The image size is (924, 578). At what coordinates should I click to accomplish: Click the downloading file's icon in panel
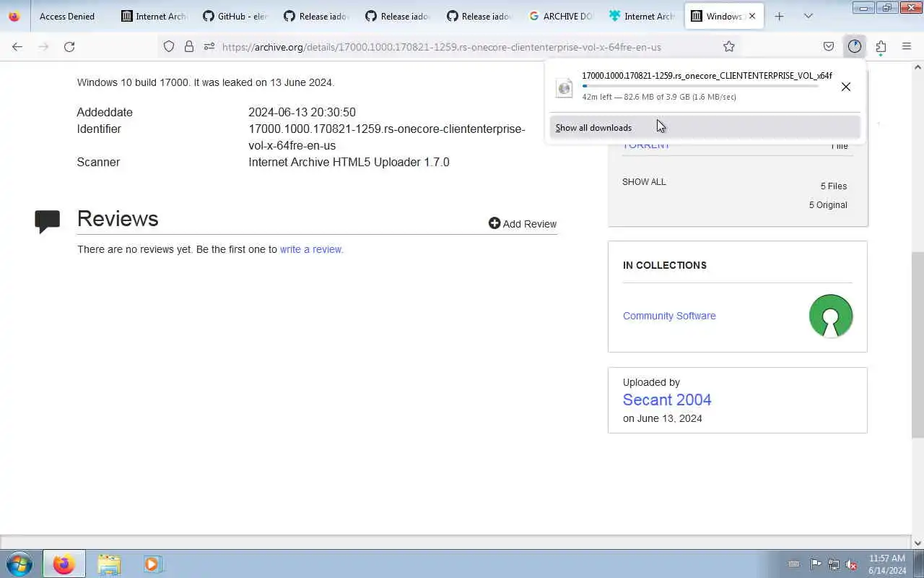[565, 87]
